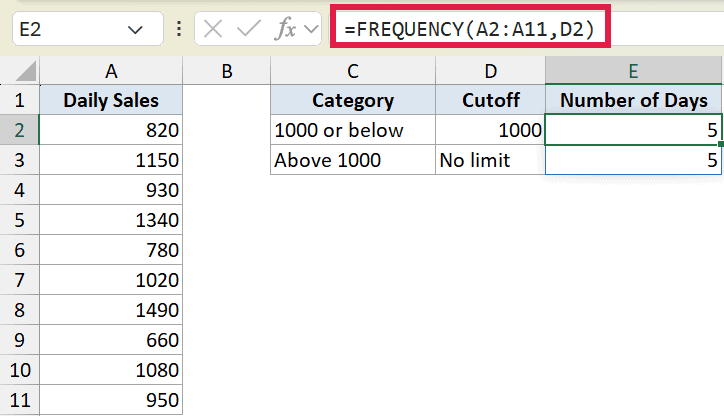Select the 'No limit' cell
724x416 pixels.
[490, 160]
